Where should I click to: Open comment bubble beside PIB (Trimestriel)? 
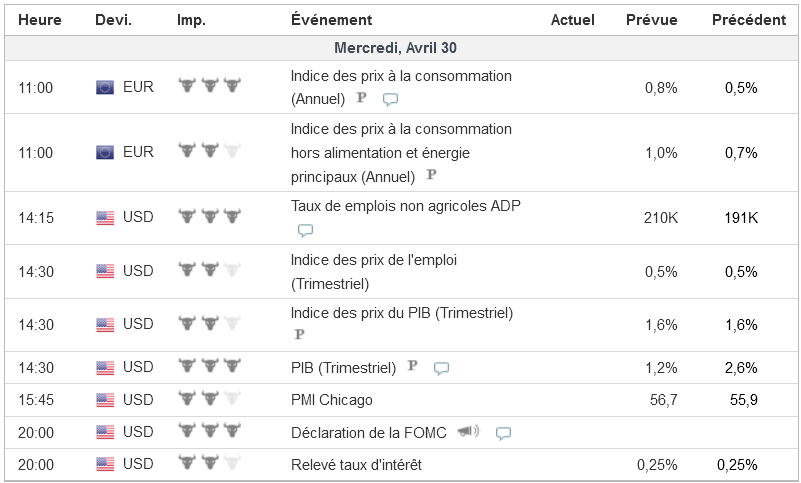tap(441, 368)
